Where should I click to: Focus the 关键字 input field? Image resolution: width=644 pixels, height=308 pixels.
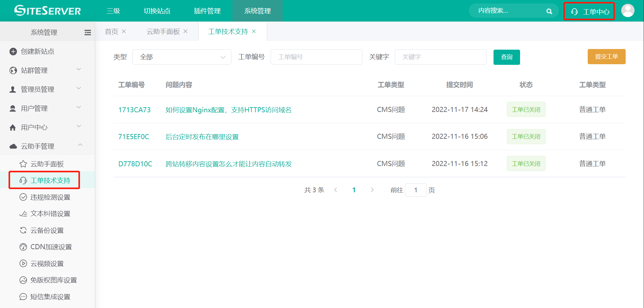440,57
